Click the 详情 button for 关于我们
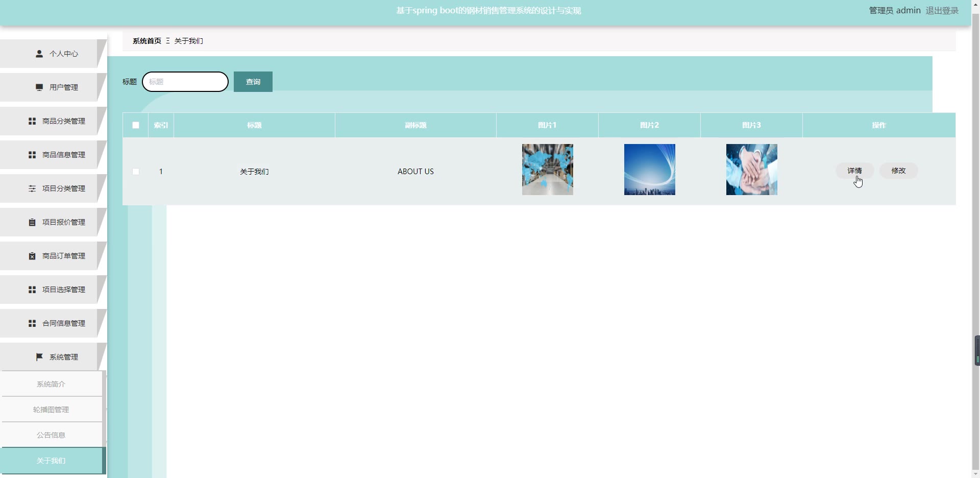 tap(855, 171)
